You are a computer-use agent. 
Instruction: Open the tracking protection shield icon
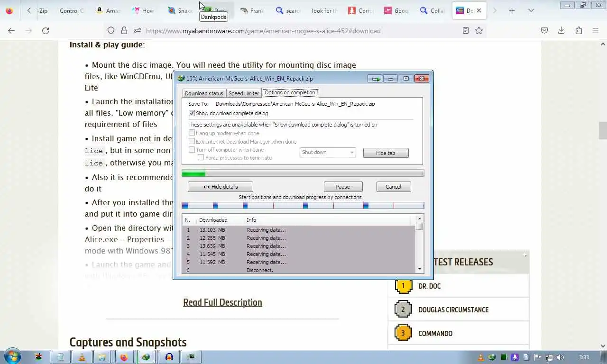(x=111, y=30)
